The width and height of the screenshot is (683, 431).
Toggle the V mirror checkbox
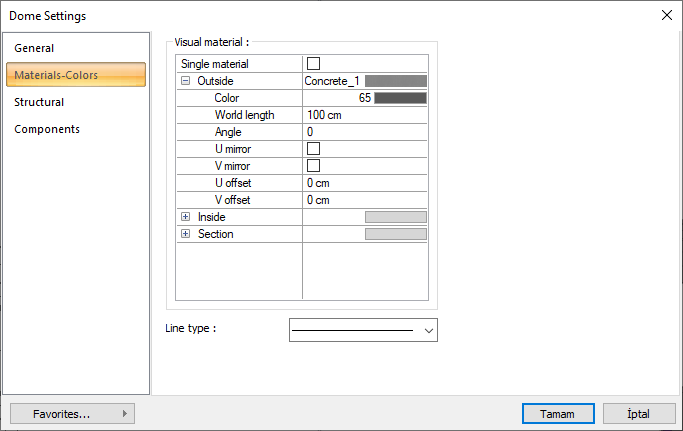click(x=313, y=166)
